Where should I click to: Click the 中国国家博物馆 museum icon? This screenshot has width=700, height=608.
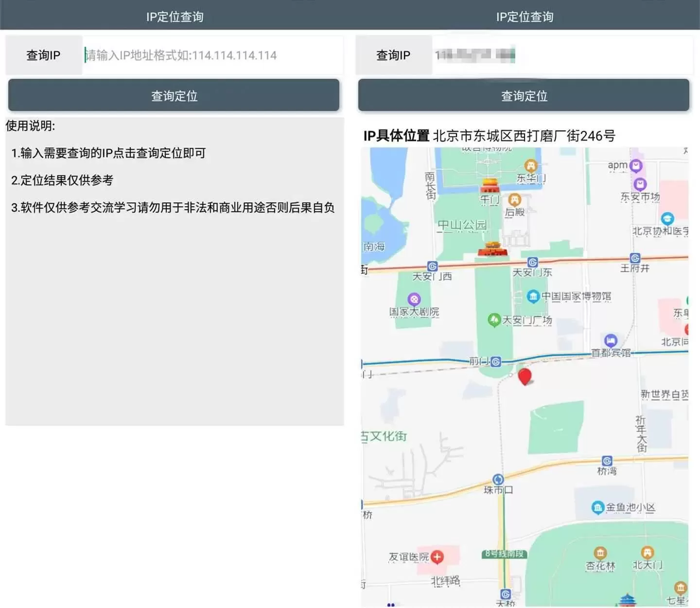click(x=533, y=297)
